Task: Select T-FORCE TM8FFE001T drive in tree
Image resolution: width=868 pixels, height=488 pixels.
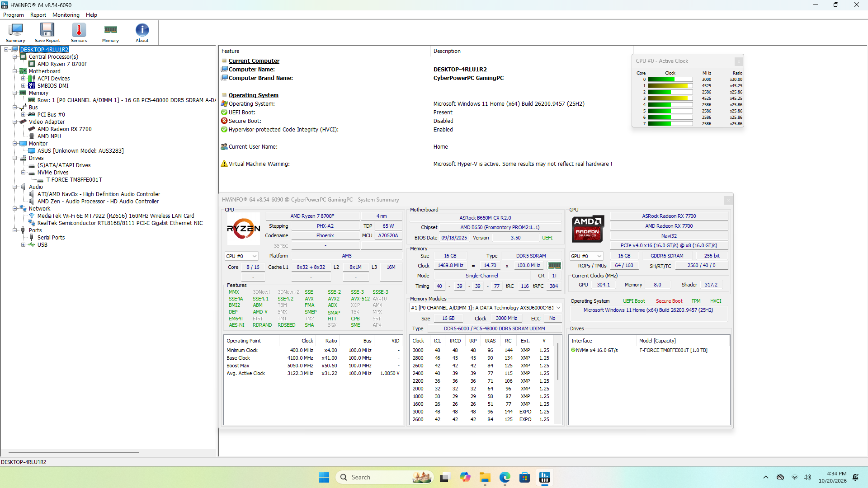Action: (x=74, y=180)
